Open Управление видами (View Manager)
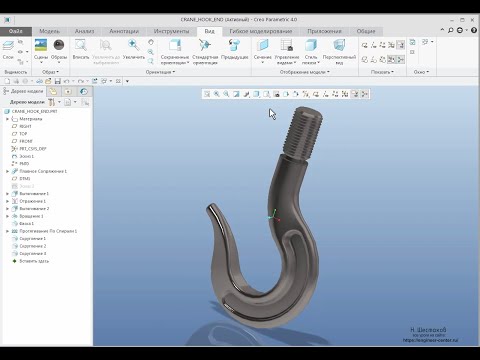 pos(287,51)
